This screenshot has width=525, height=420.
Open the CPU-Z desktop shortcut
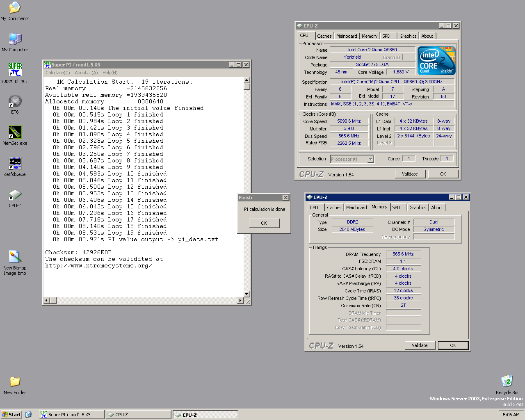(15, 198)
